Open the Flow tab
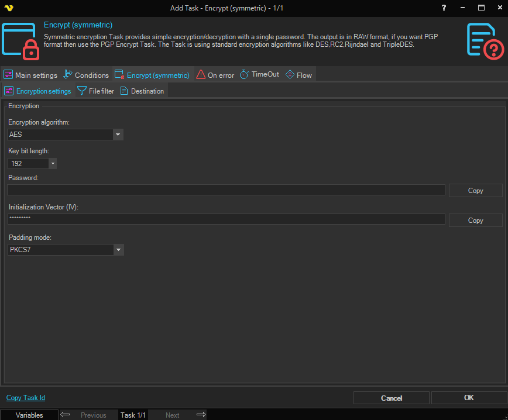This screenshot has width=508, height=420. point(298,75)
